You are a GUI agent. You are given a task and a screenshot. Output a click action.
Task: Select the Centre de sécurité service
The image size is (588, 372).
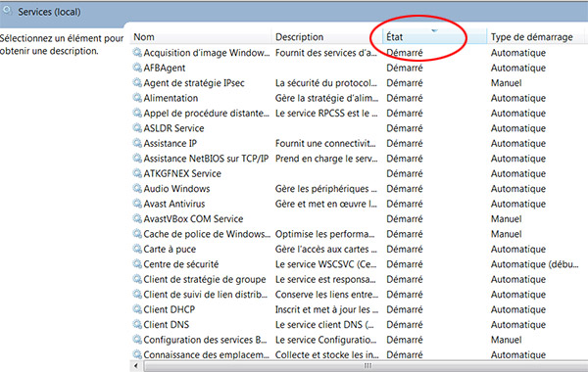pos(180,264)
